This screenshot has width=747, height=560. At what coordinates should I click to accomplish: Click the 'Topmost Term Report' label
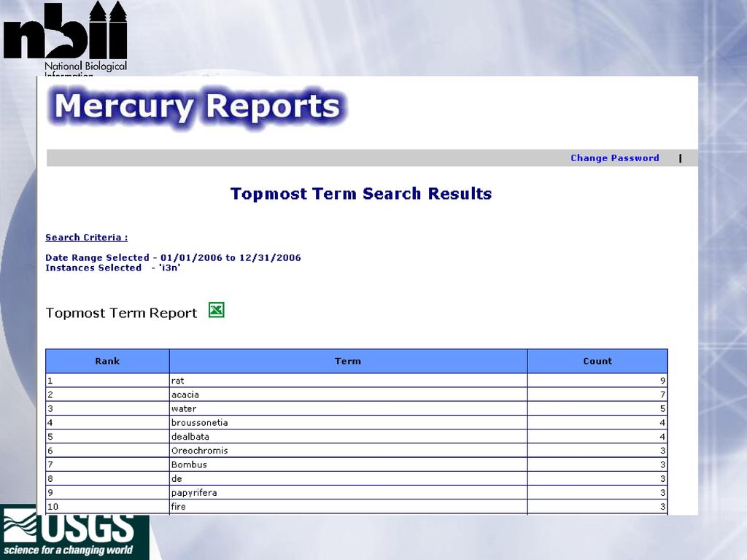pos(121,313)
